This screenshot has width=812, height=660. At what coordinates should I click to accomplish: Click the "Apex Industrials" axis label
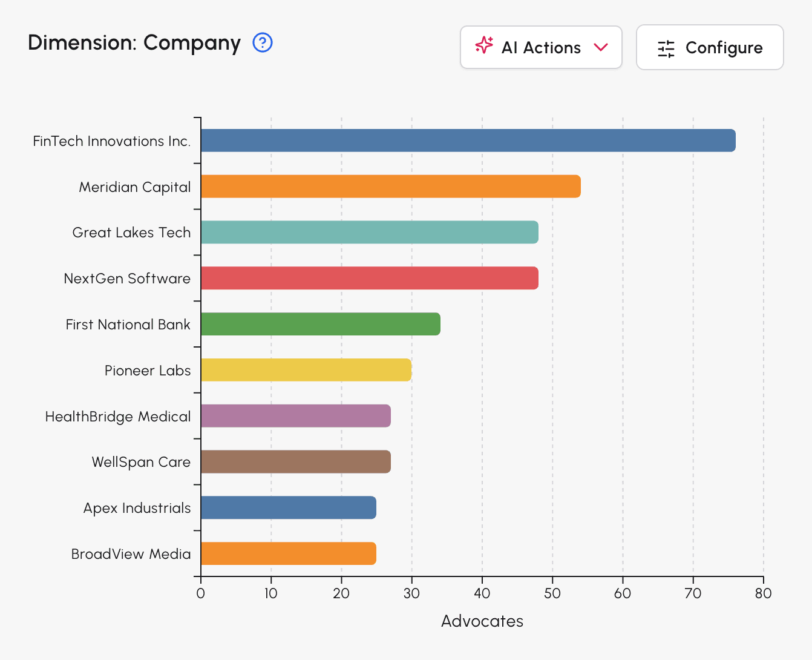tap(137, 508)
